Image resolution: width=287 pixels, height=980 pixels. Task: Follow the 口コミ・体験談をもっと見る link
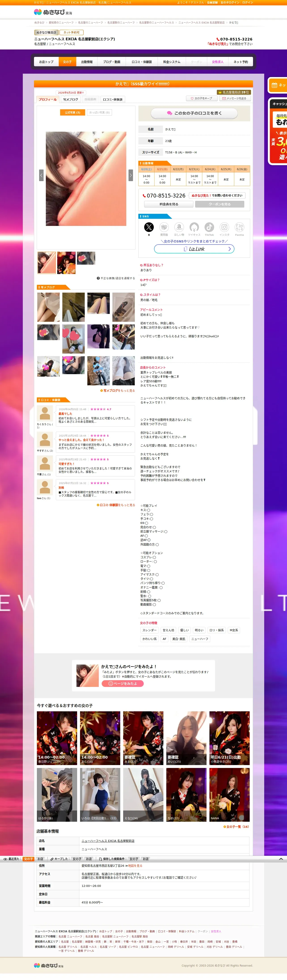point(116,505)
